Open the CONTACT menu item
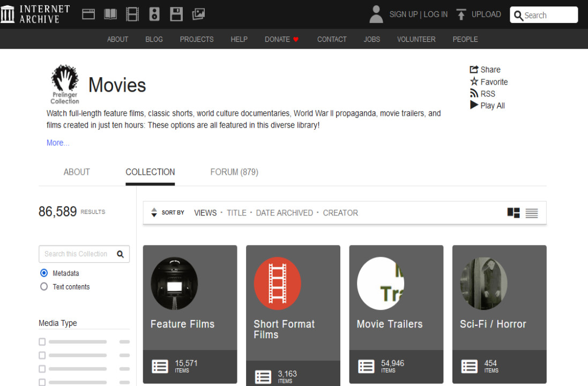This screenshot has height=386, width=588. point(332,39)
